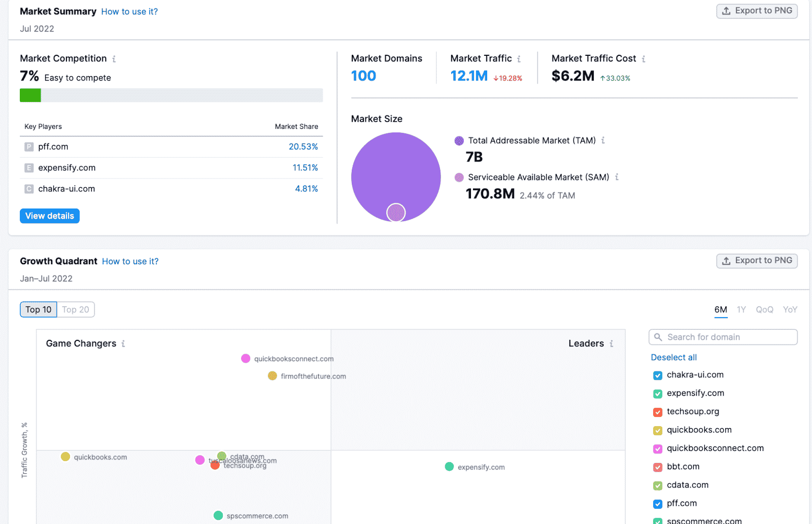
Task: Click the chakra-ui.com favicon in Key Players
Action: tap(29, 189)
